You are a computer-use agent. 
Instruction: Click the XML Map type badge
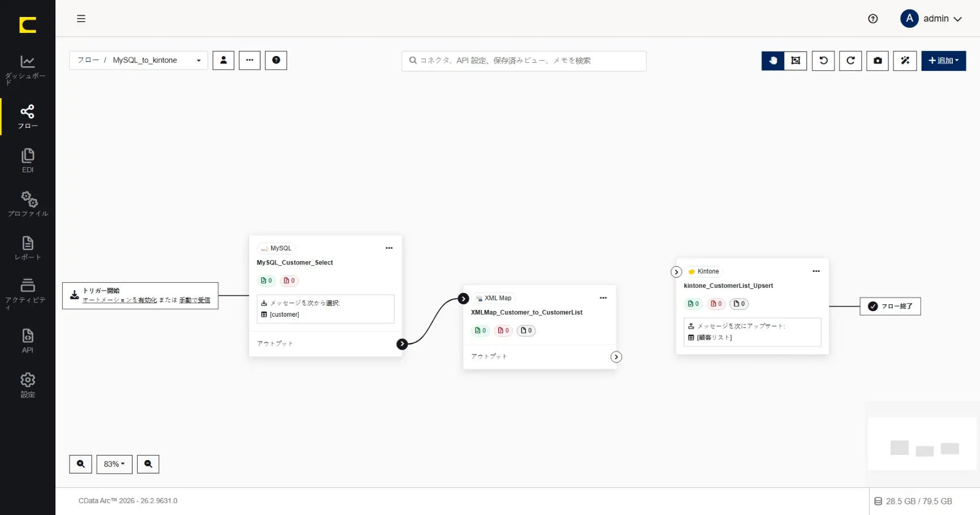pyautogui.click(x=494, y=298)
